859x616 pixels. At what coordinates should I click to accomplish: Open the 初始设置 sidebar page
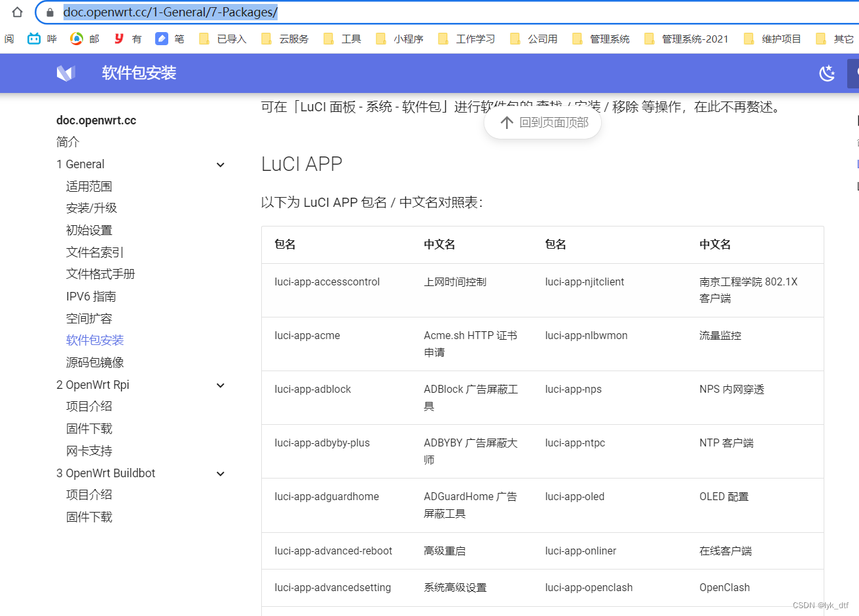tap(89, 230)
